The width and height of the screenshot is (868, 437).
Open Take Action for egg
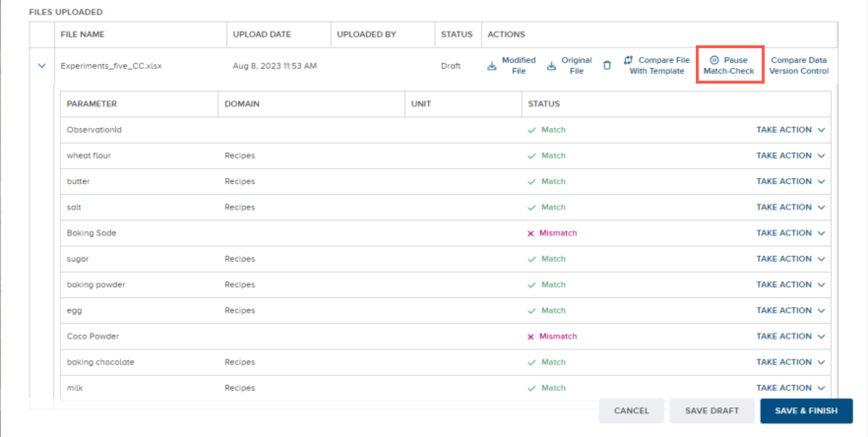pos(790,311)
